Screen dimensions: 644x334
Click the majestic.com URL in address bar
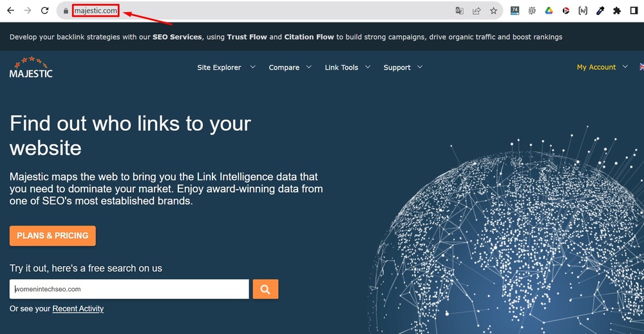click(96, 11)
